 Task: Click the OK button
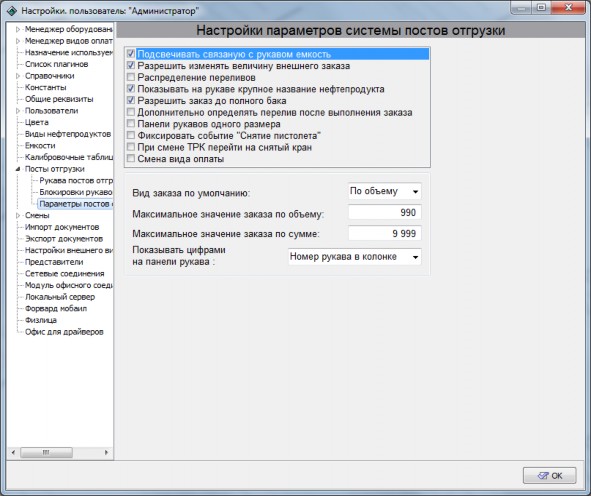[550, 476]
